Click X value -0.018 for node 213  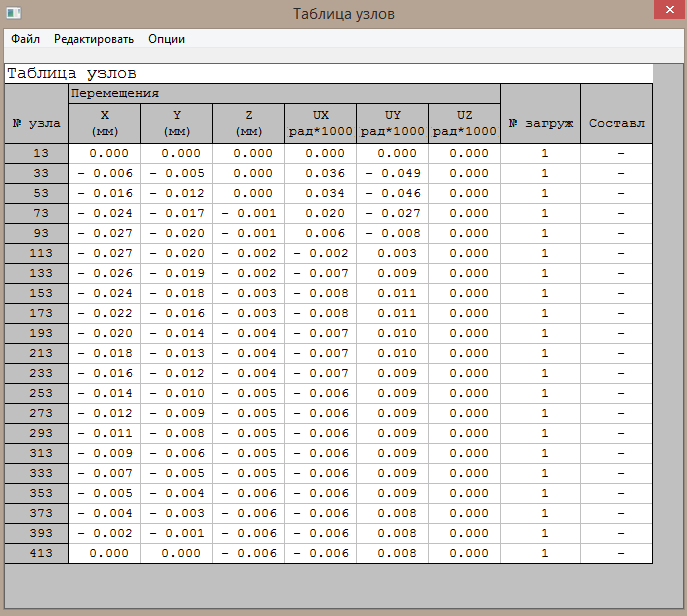(105, 353)
